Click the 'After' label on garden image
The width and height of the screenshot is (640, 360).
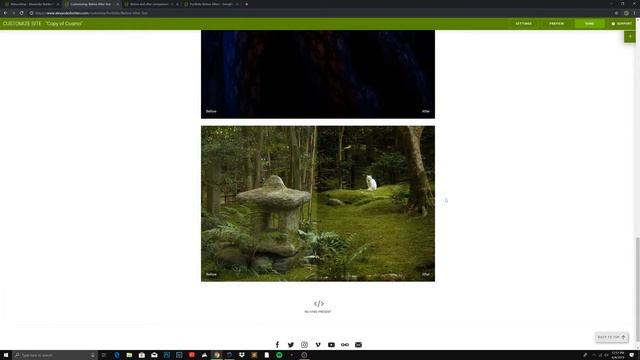tap(426, 274)
